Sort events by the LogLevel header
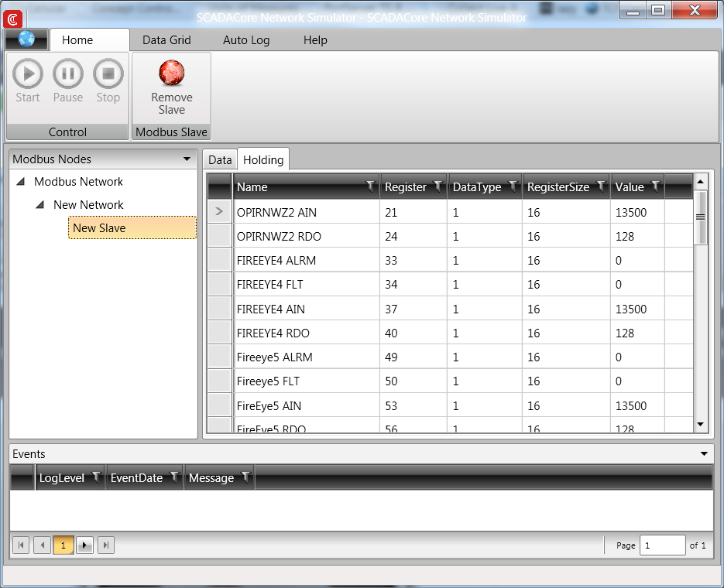The height and width of the screenshot is (588, 724). coord(62,478)
